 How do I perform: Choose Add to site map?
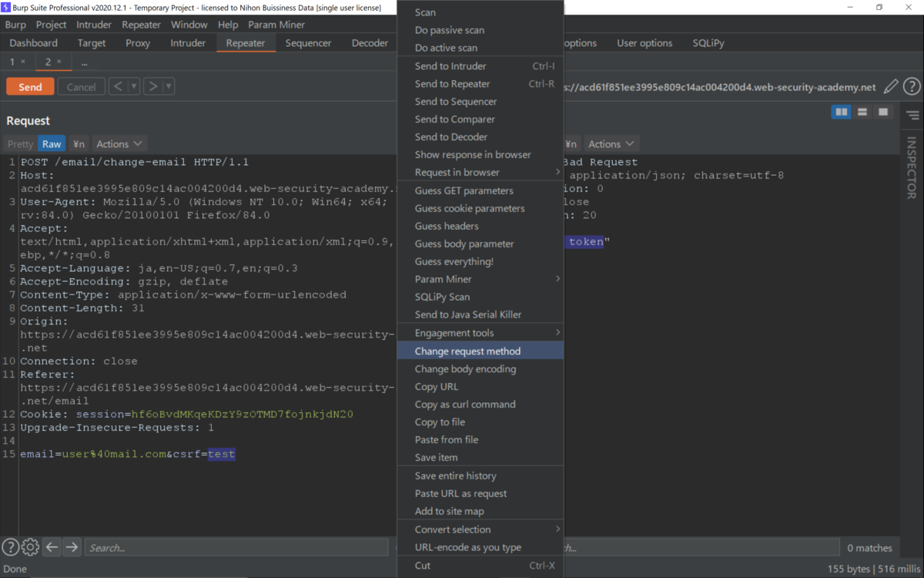(480, 511)
